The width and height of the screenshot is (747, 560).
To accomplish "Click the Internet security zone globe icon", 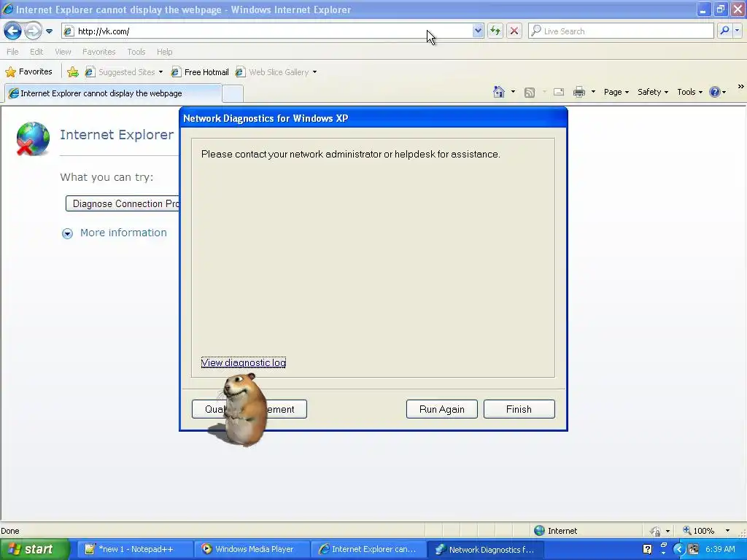I will tap(539, 531).
